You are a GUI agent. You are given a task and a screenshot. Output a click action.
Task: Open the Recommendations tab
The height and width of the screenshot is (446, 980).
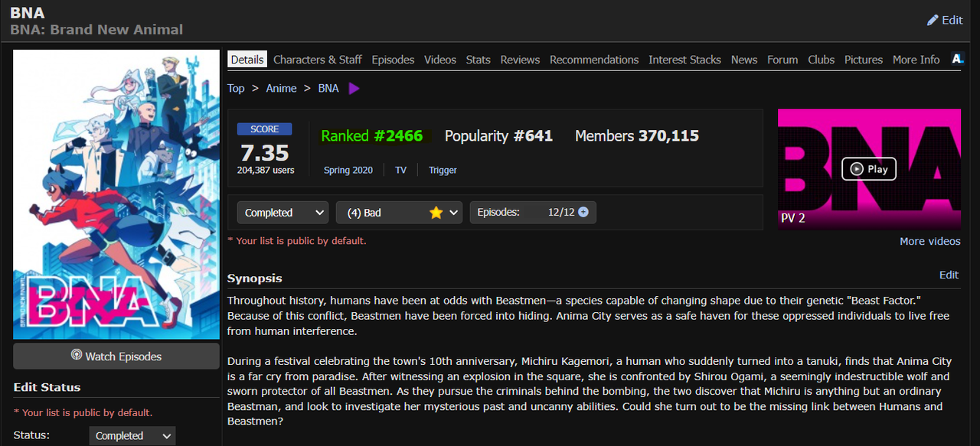(x=594, y=59)
